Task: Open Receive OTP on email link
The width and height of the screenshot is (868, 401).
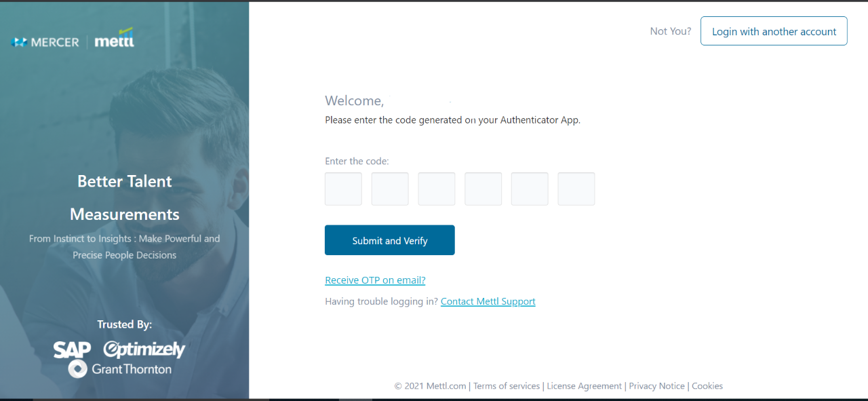Action: 375,280
